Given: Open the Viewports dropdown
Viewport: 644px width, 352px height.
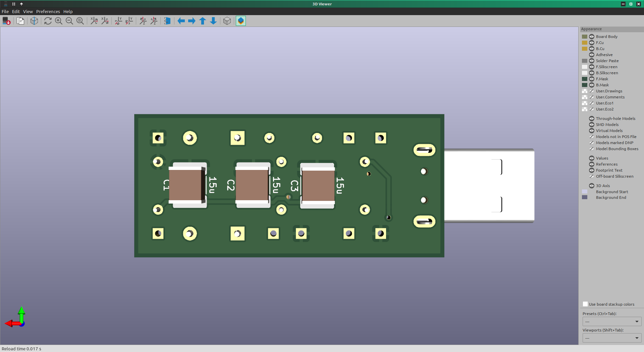Looking at the screenshot, I should pyautogui.click(x=612, y=338).
